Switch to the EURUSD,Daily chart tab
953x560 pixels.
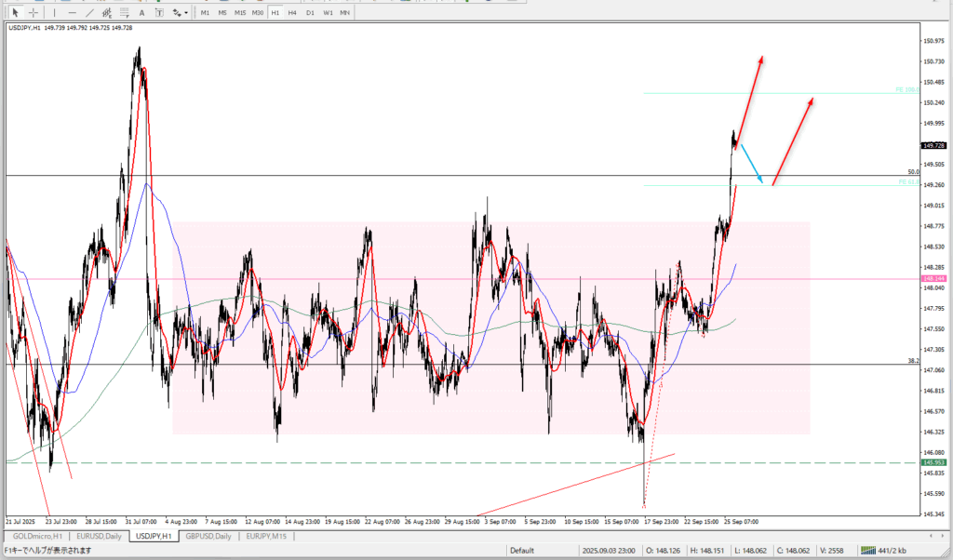pos(100,537)
